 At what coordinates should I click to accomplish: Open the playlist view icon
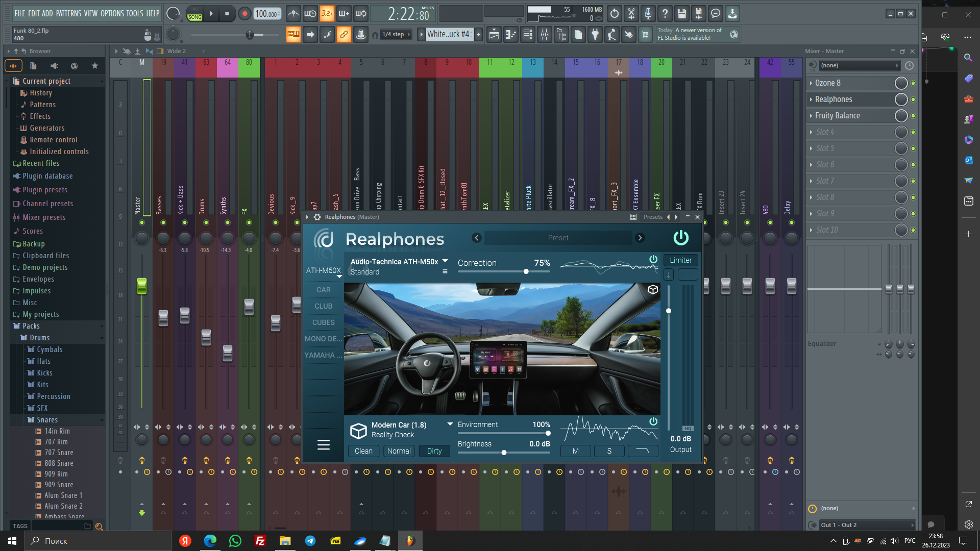pyautogui.click(x=494, y=35)
